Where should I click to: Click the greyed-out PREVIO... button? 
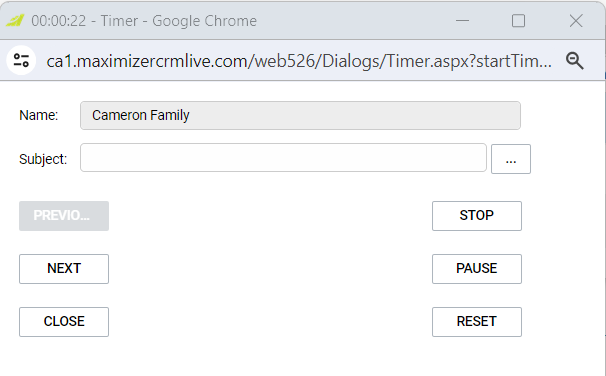[64, 216]
